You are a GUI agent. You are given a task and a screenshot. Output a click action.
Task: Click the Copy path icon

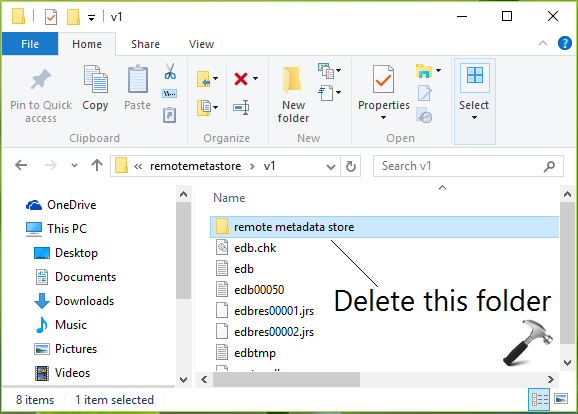tap(169, 93)
